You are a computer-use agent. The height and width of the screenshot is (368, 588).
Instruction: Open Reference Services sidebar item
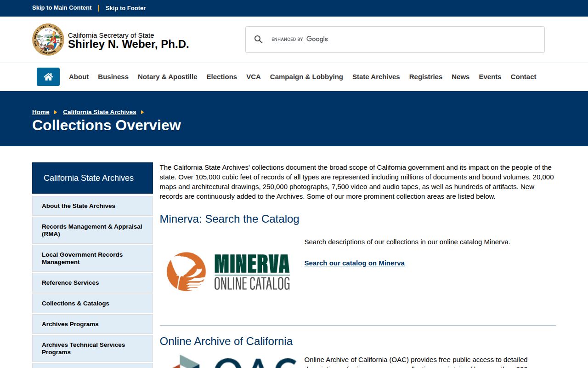(92, 283)
